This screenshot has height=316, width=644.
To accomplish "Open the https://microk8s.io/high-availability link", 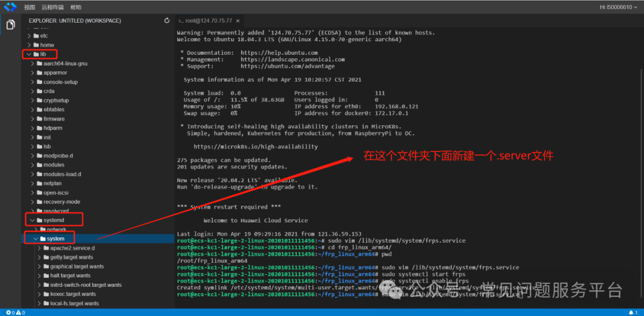I will pyautogui.click(x=256, y=147).
